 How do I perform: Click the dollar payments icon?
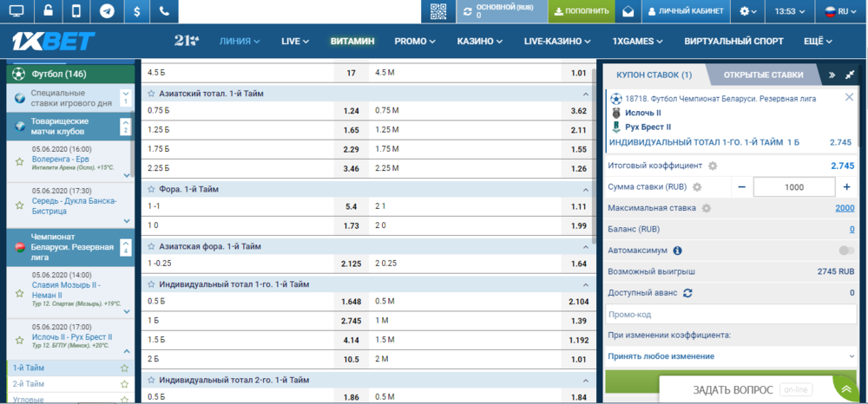[x=136, y=11]
